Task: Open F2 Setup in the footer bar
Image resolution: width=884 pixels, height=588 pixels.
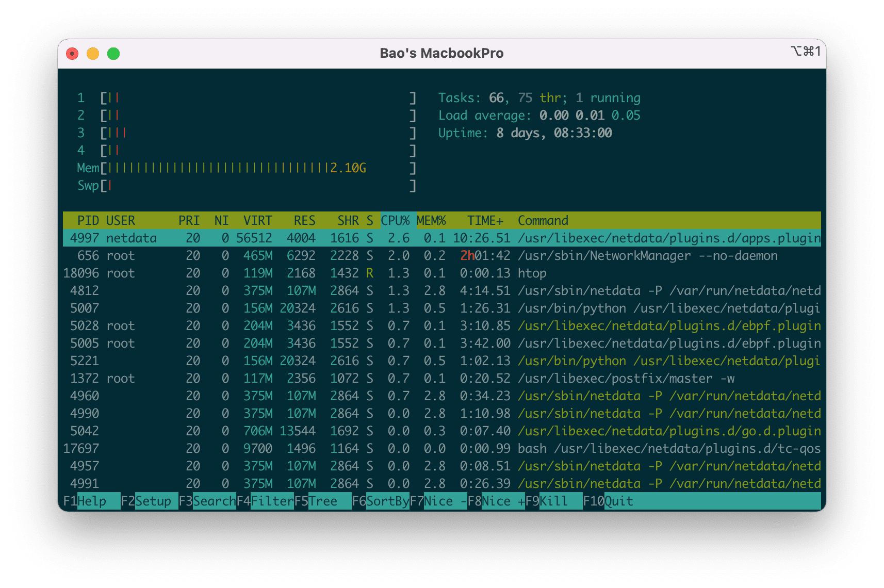Action: point(153,501)
